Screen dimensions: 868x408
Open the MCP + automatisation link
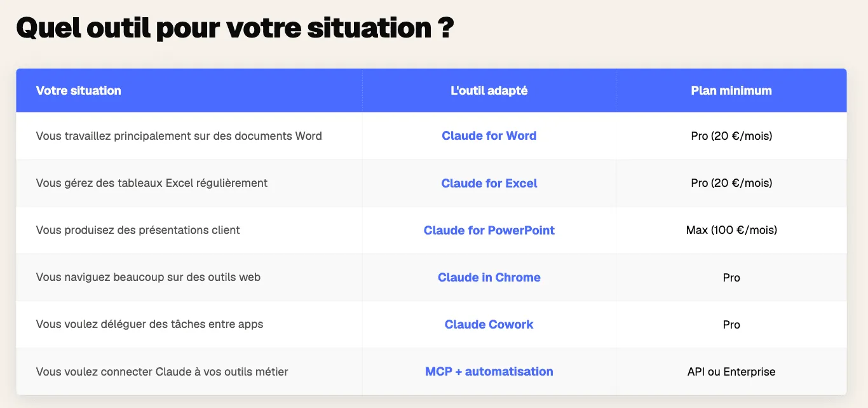coord(489,371)
